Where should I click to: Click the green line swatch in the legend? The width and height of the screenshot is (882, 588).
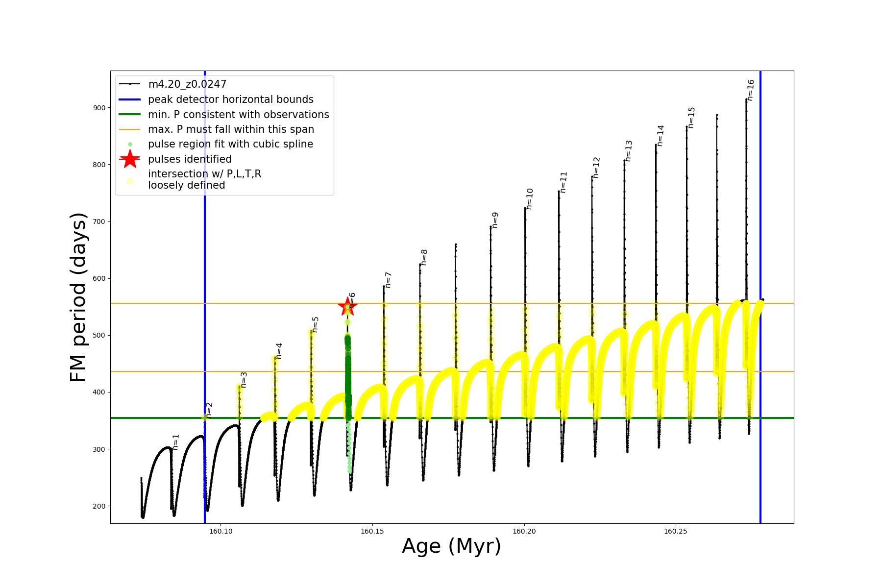click(130, 115)
